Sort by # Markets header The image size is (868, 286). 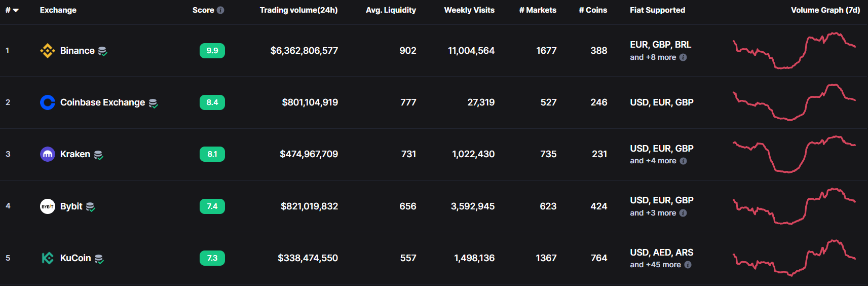(538, 10)
